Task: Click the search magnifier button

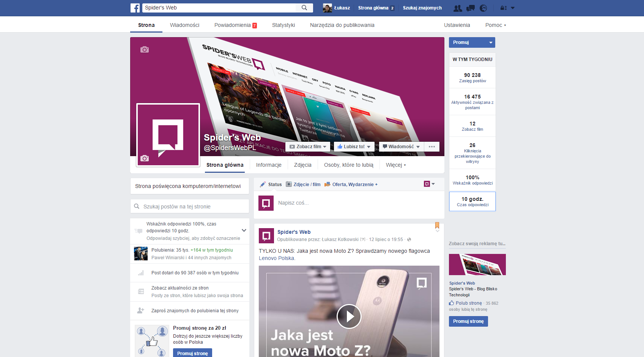Action: tap(304, 8)
